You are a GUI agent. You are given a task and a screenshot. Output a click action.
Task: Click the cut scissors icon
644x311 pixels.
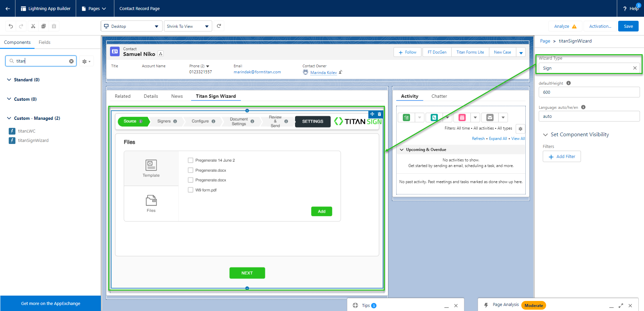click(x=33, y=26)
